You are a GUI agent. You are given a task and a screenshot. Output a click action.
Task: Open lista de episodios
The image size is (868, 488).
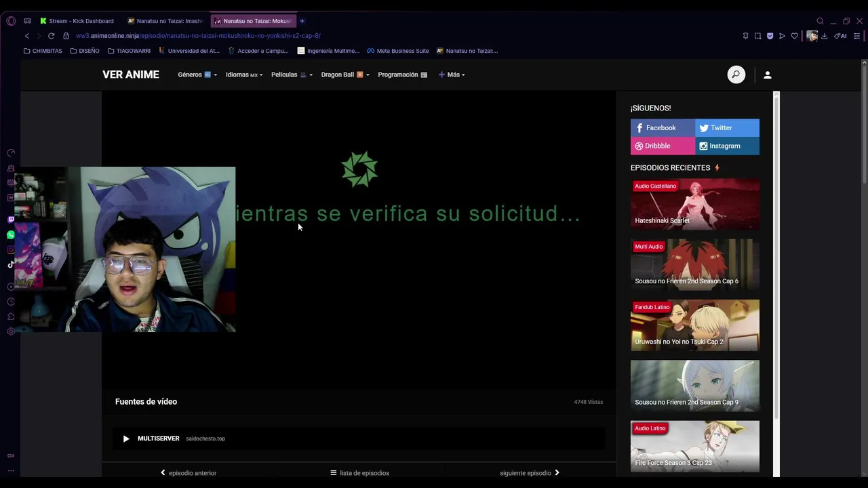(x=359, y=473)
